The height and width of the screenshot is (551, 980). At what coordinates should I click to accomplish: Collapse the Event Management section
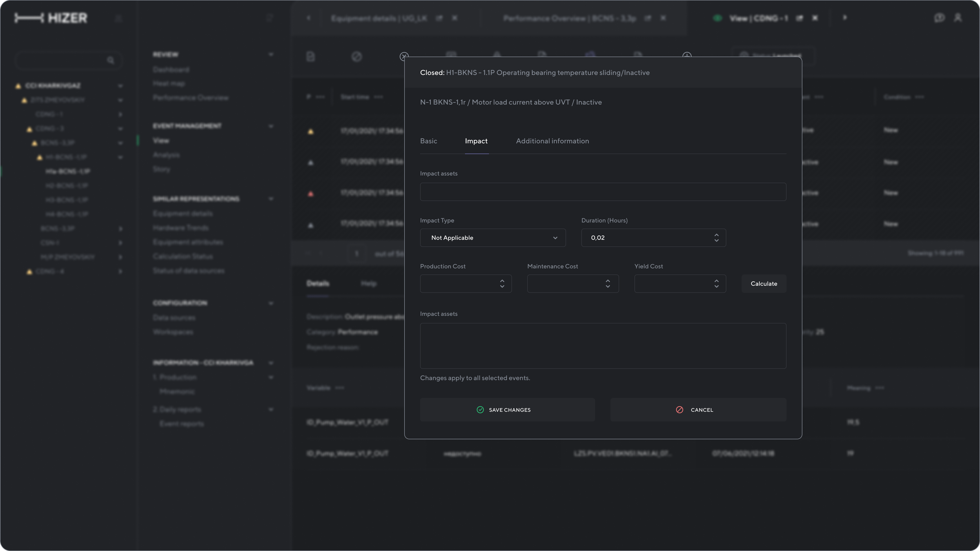(x=271, y=126)
